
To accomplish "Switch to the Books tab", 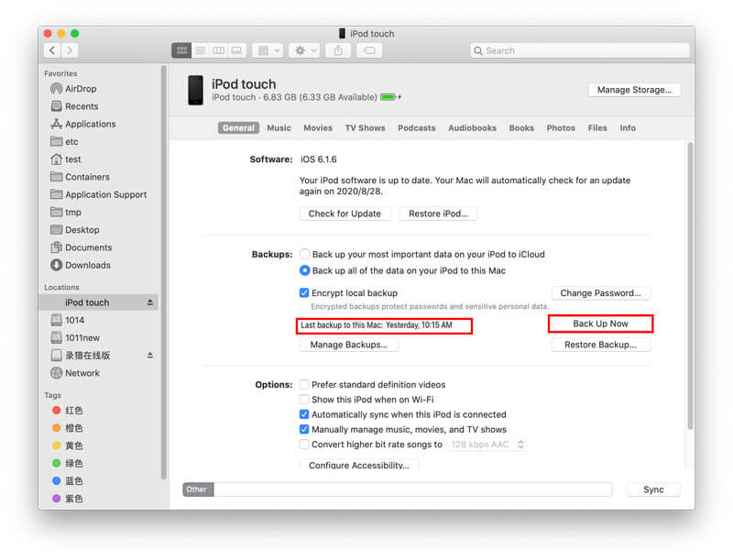I will coord(521,128).
